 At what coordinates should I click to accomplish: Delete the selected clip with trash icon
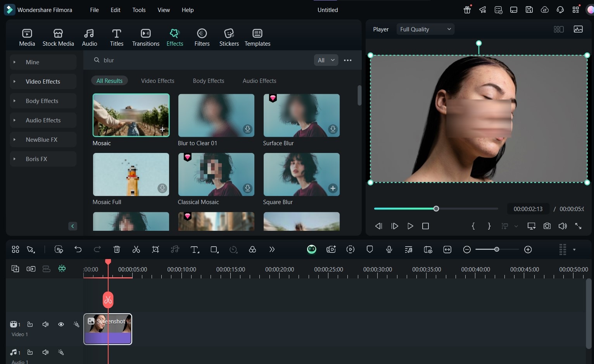click(117, 249)
